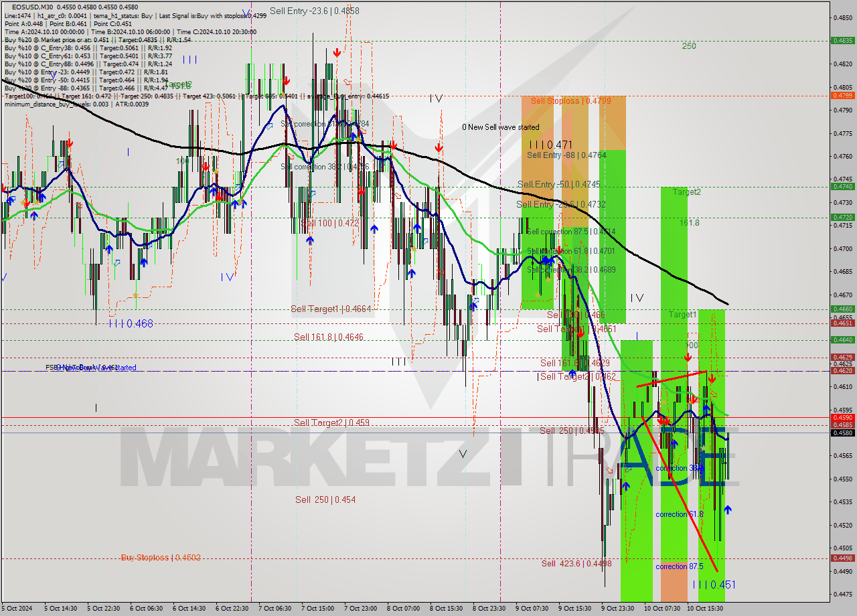Select the 'I I I 0.471' wave label
This screenshot has width=857, height=616.
pyautogui.click(x=550, y=145)
